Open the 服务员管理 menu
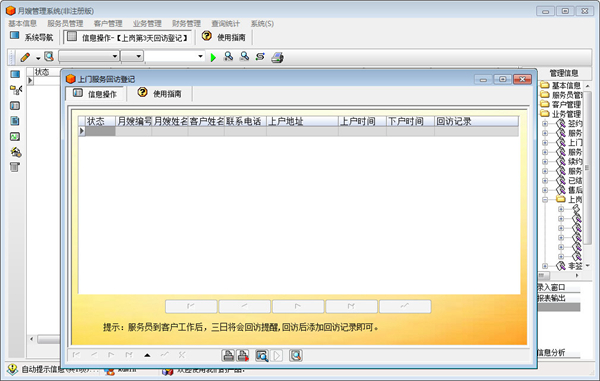600x381 pixels. coord(65,23)
